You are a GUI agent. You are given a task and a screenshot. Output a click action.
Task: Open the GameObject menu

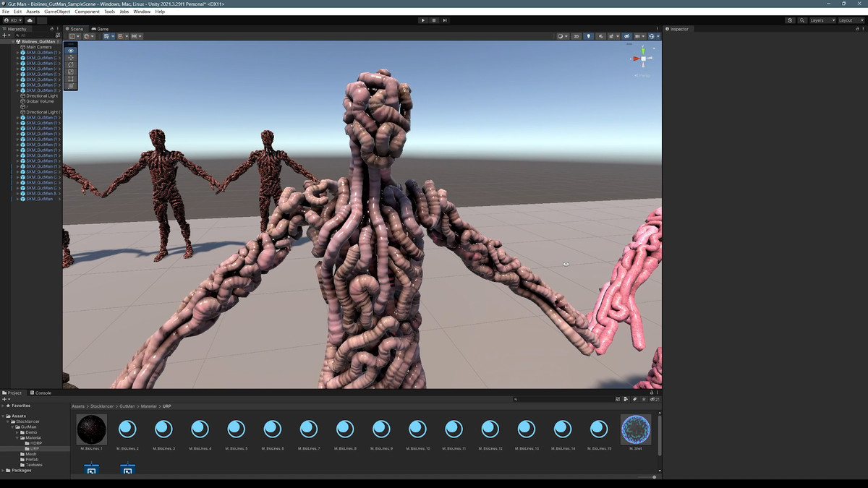click(57, 12)
